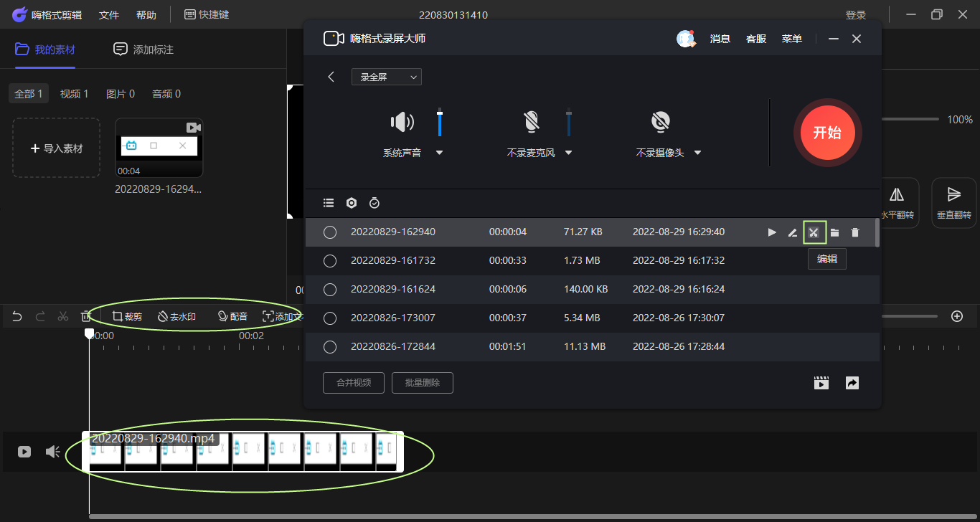
Task: Toggle the timeline track play icon
Action: pos(24,452)
